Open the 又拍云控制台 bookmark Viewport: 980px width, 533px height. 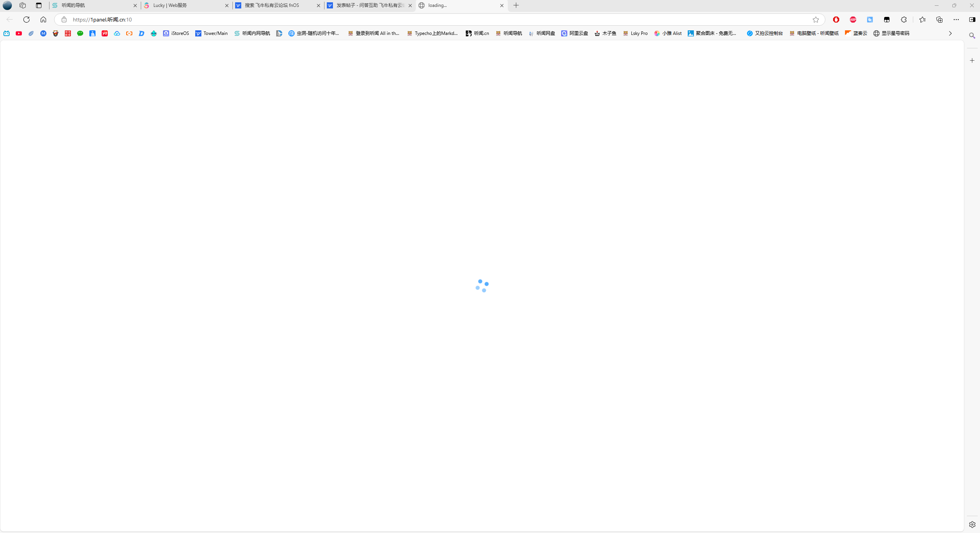click(765, 33)
